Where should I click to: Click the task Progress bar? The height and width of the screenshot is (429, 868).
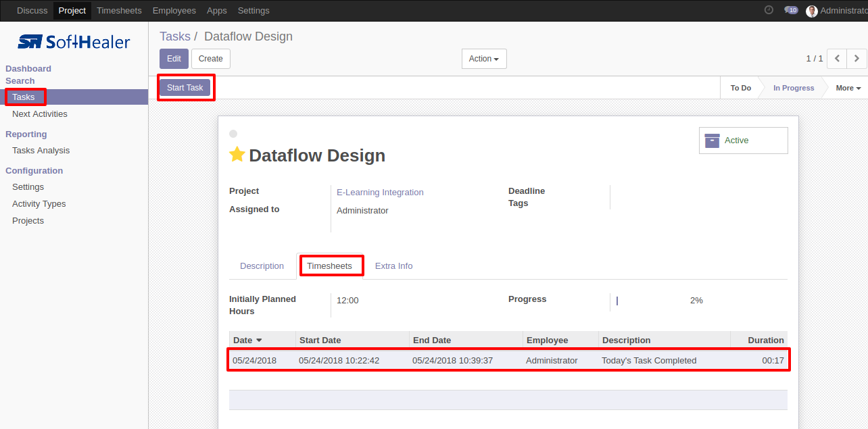tap(649, 301)
